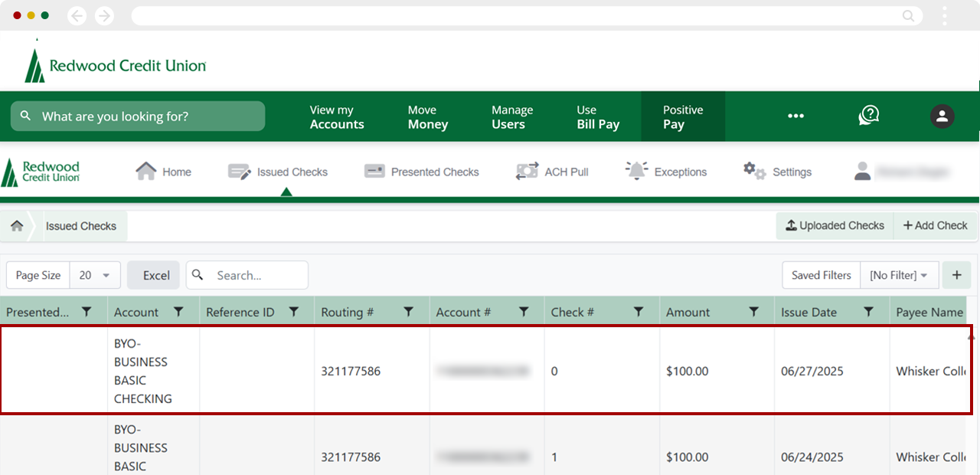Open the more options ellipsis in green bar
Image resolution: width=980 pixels, height=475 pixels.
pyautogui.click(x=796, y=116)
